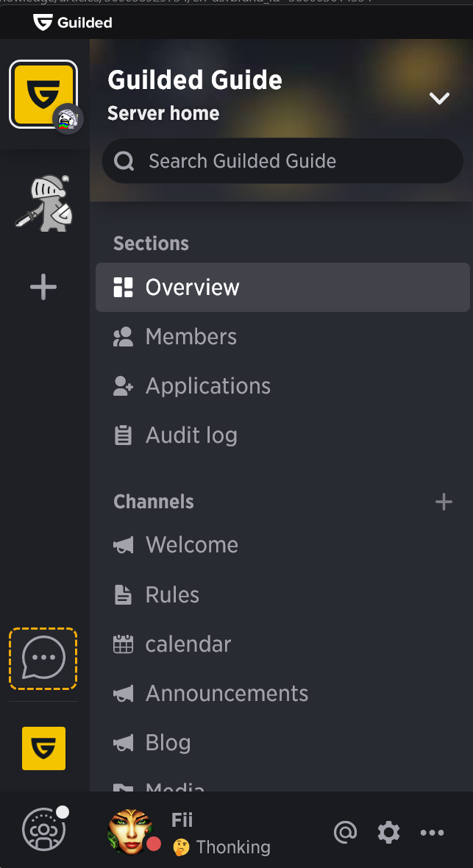Screen dimensions: 473x868
Task: Open the Members section
Action: click(x=282, y=337)
